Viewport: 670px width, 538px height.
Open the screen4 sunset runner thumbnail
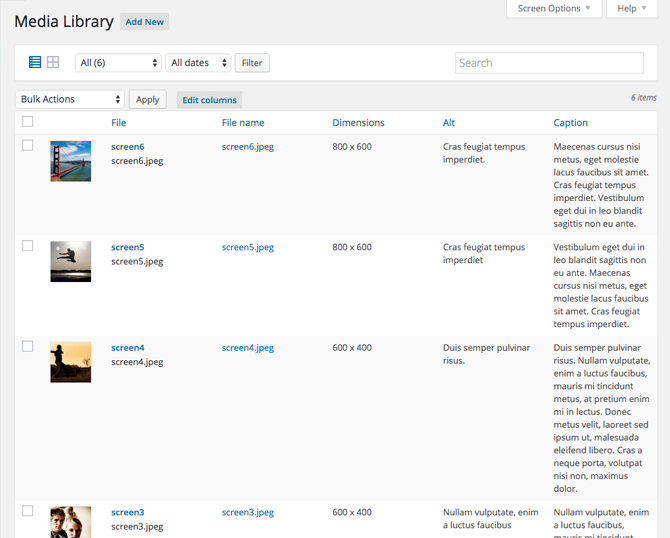(71, 362)
